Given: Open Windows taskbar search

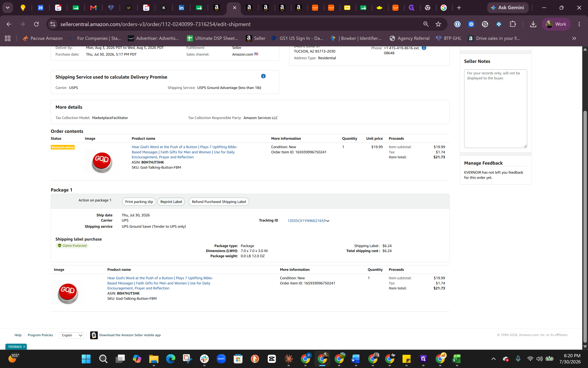Looking at the screenshot, I should (x=103, y=359).
